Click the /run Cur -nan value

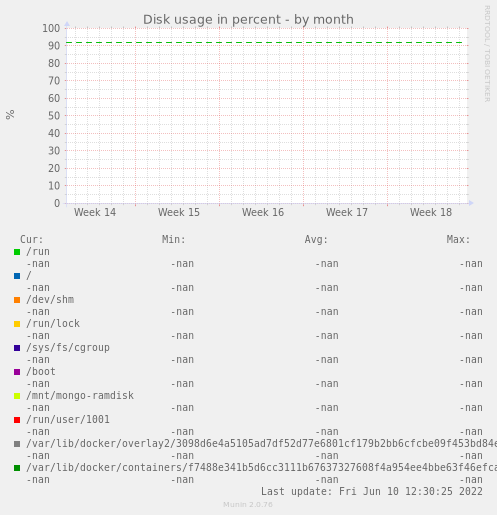(x=38, y=264)
